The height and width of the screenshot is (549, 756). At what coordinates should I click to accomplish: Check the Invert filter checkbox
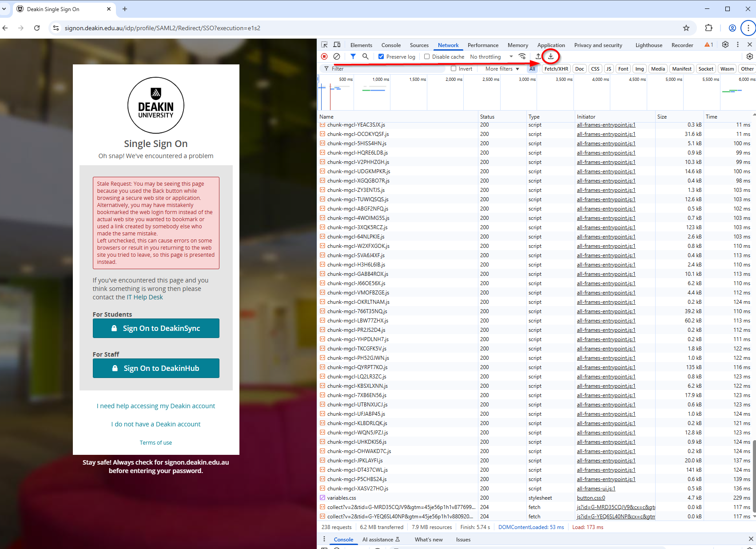click(454, 68)
